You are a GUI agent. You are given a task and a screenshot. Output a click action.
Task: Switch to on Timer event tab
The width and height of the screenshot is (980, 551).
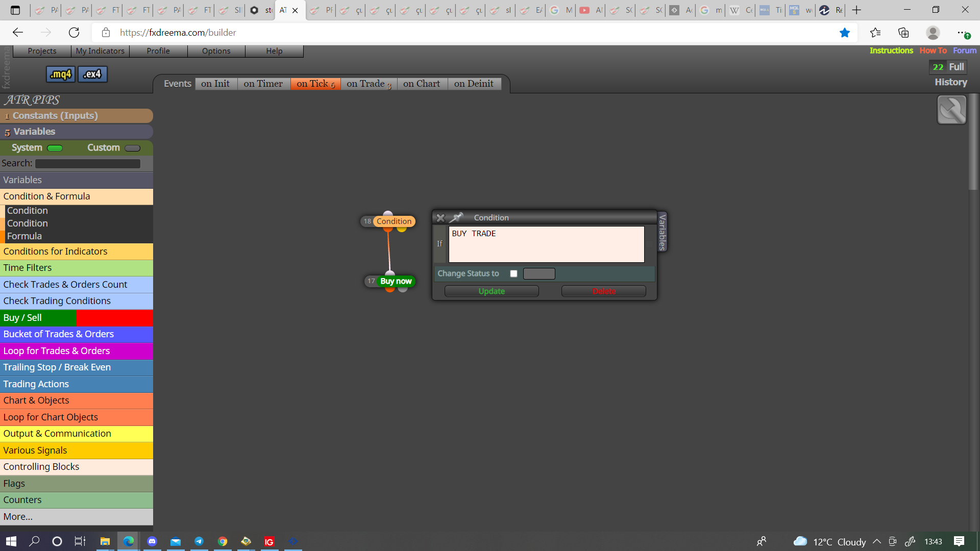263,84
